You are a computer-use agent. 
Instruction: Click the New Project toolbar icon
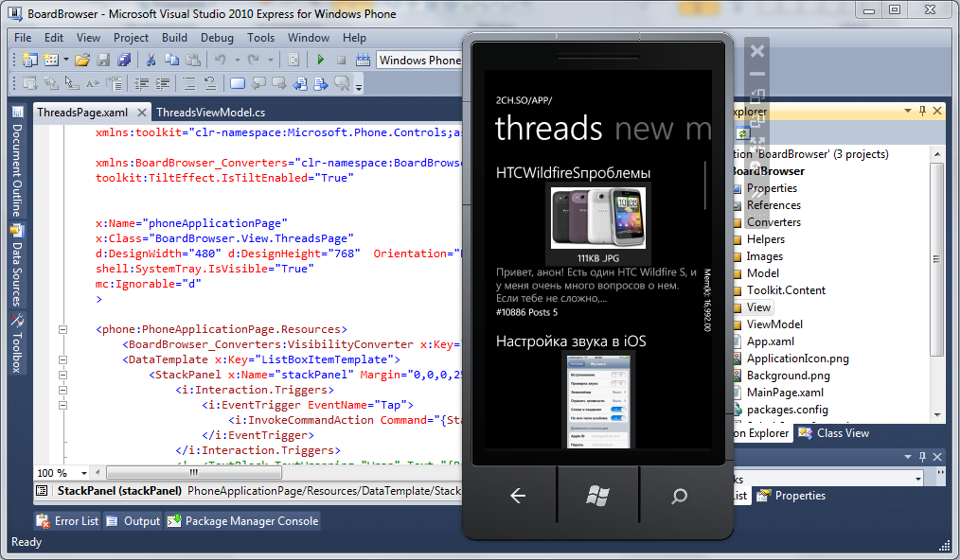[29, 60]
